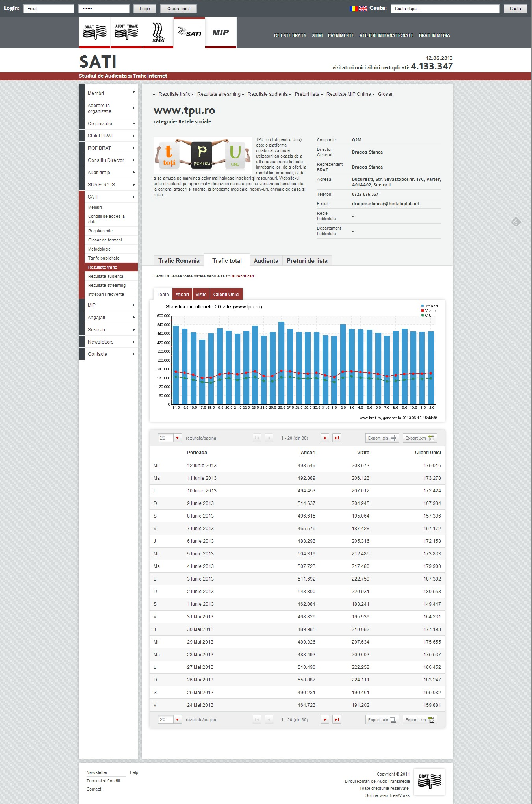532x804 pixels.
Task: Expand the SNA FOCUS sidebar menu
Action: coord(108,185)
